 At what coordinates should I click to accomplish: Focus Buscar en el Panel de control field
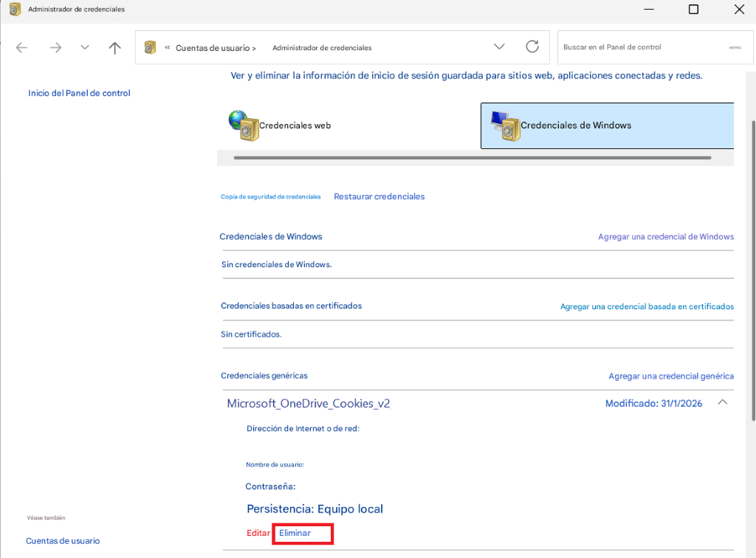pos(655,47)
